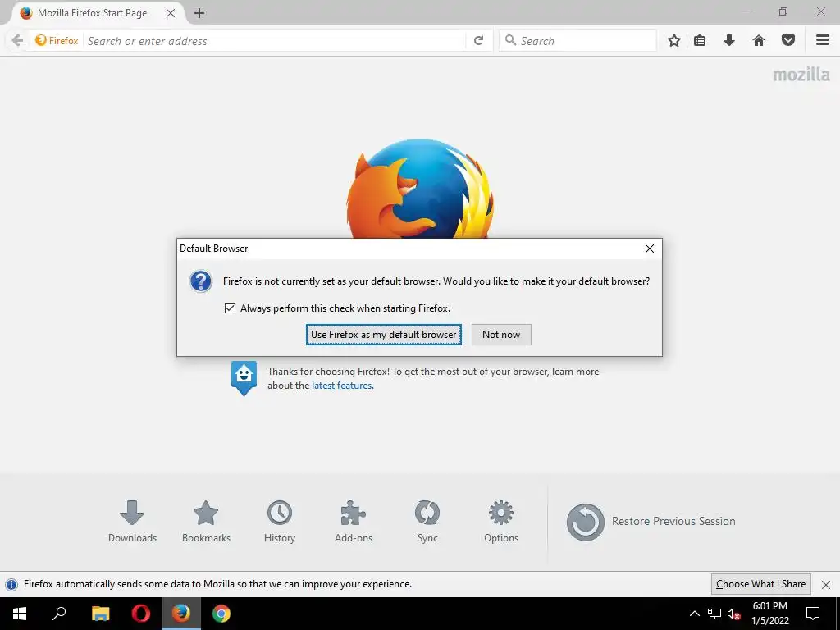This screenshot has width=840, height=630.
Task: Click the question mark icon in dialog
Action: click(201, 281)
